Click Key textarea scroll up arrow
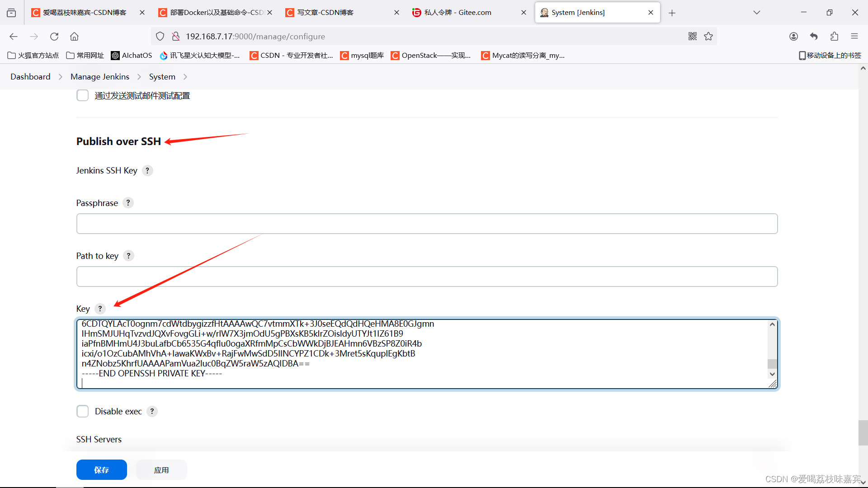Screen dimensions: 868x488 coord(772,324)
